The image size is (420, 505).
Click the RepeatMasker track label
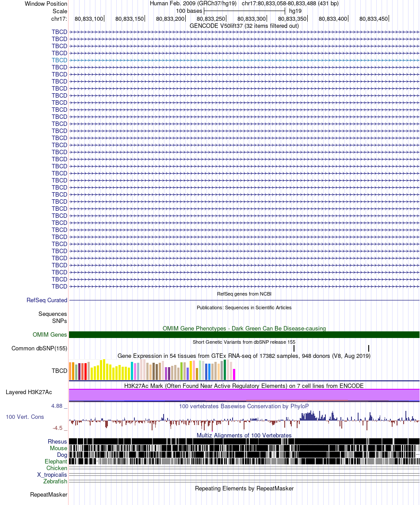click(x=49, y=495)
